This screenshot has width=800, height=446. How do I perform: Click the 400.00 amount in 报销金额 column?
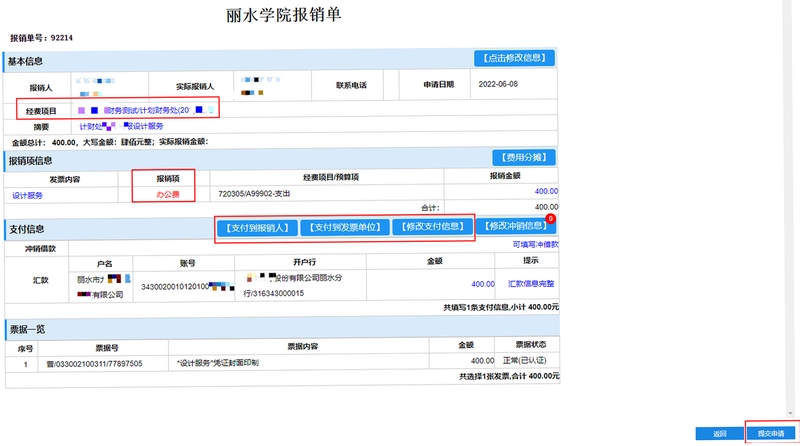click(546, 191)
